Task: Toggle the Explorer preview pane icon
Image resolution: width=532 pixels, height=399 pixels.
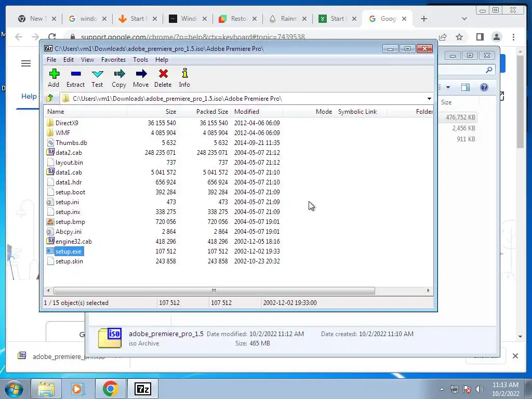Action: (x=465, y=87)
